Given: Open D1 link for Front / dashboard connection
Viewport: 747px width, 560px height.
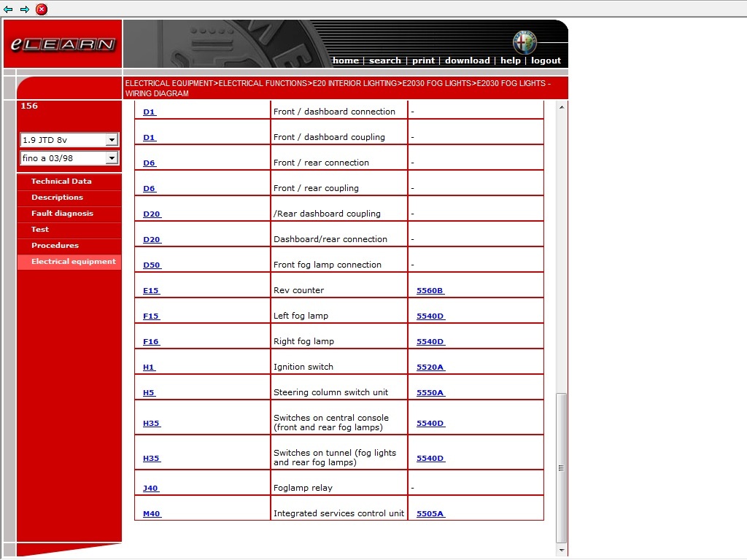Looking at the screenshot, I should pos(150,112).
